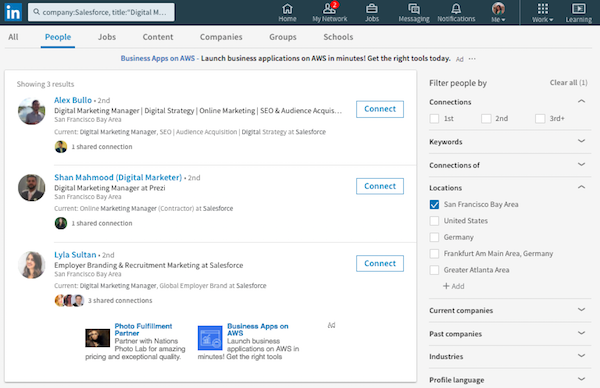Switch to the Schools tab
600x388 pixels.
pyautogui.click(x=338, y=37)
